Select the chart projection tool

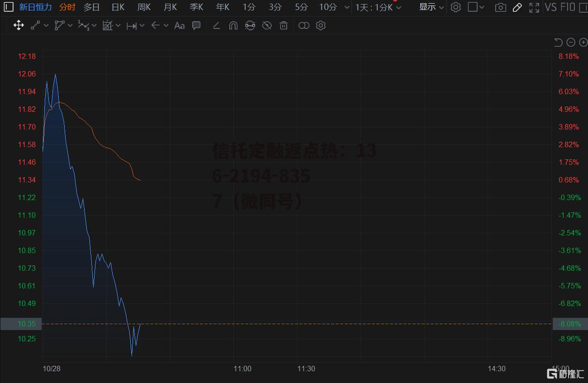click(x=107, y=25)
